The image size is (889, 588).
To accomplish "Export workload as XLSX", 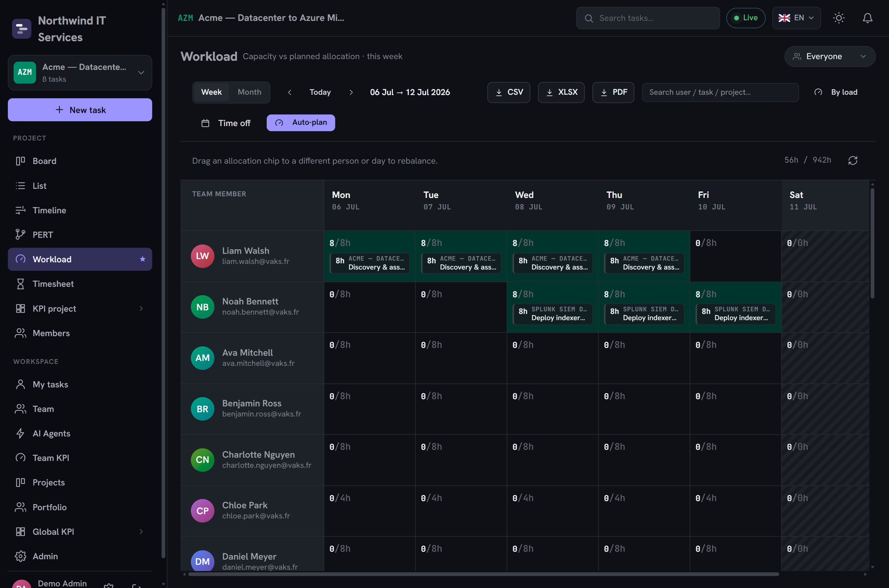I will (x=561, y=92).
